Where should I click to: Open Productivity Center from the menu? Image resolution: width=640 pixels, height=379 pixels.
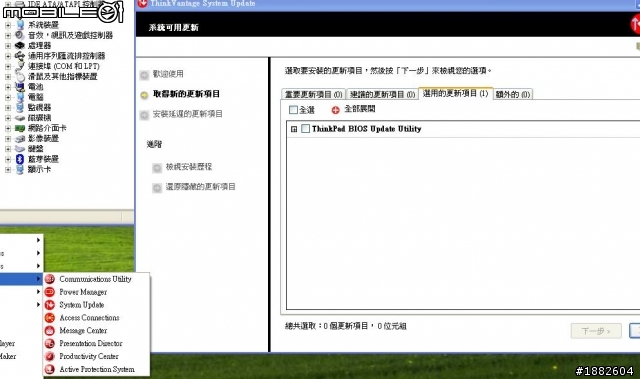tap(89, 356)
